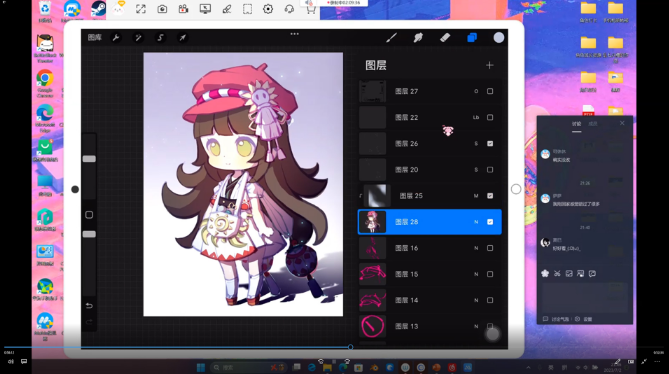The image size is (669, 374).
Task: Open blend mode N of 图层 28
Action: pos(476,222)
